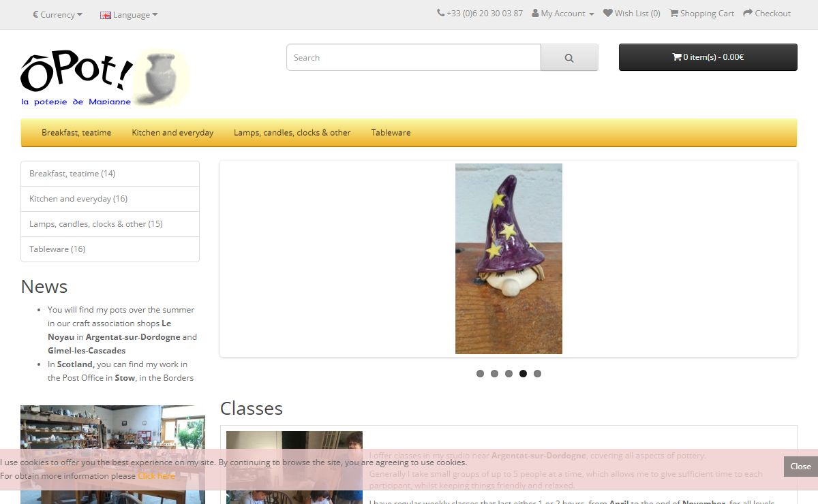Open Kitchen and everyday in the yellow menu bar
818x504 pixels.
(x=172, y=133)
